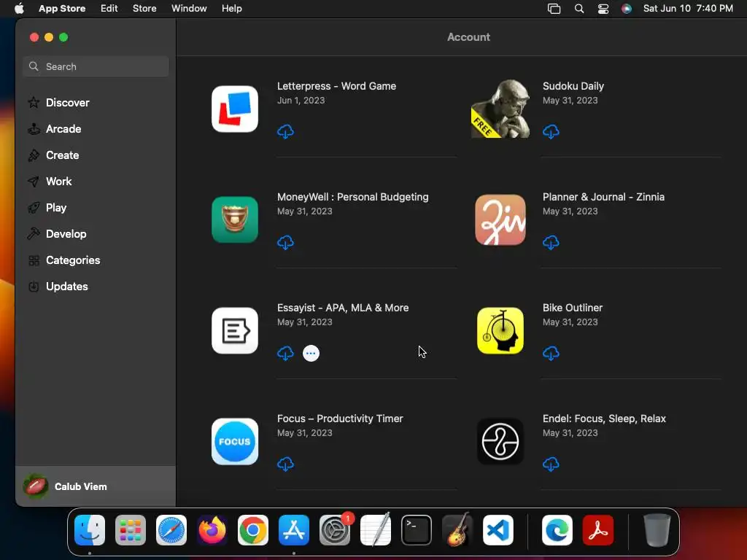The height and width of the screenshot is (560, 747).
Task: Open Trash in the Dock
Action: click(x=657, y=530)
